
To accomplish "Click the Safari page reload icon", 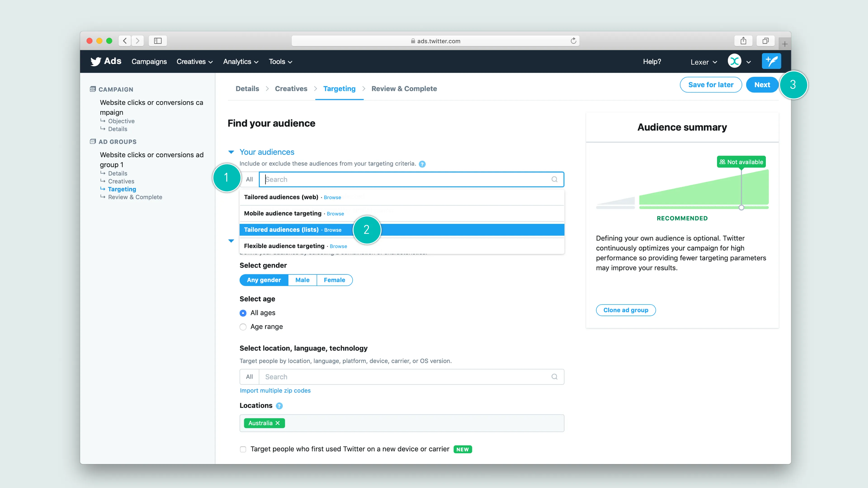I will [573, 41].
